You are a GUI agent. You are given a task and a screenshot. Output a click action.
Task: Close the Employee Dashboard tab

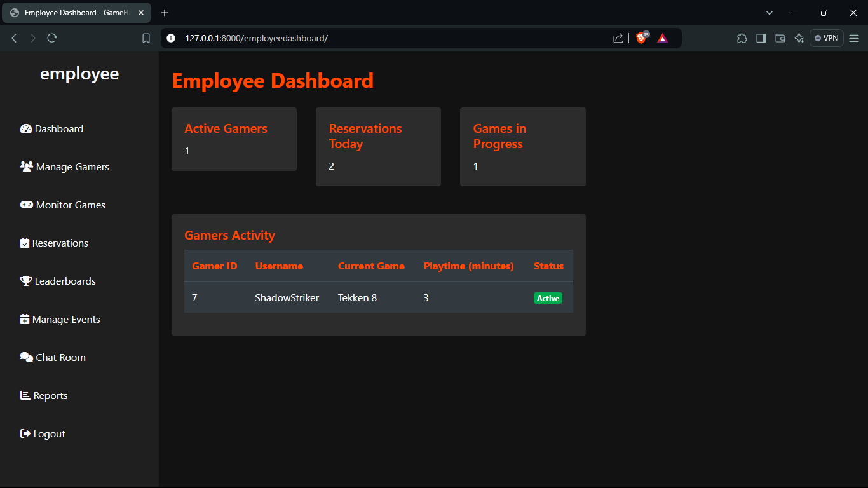pyautogui.click(x=141, y=13)
